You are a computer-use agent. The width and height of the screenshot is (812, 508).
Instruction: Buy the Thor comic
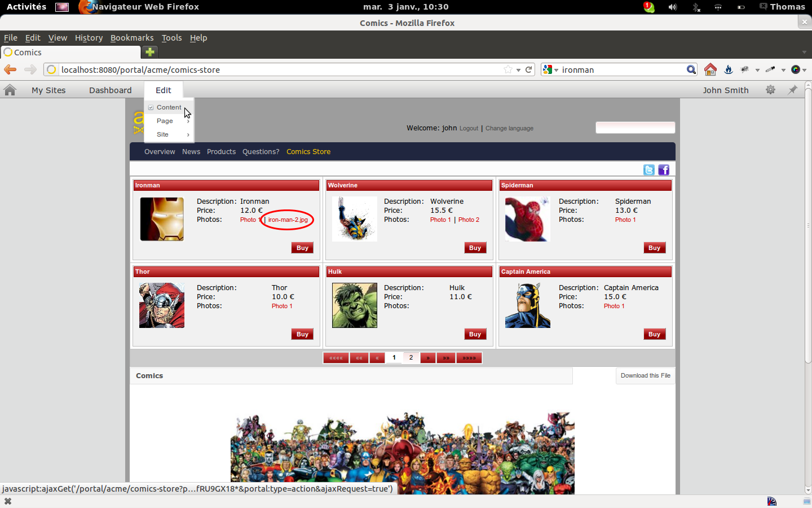(x=303, y=334)
